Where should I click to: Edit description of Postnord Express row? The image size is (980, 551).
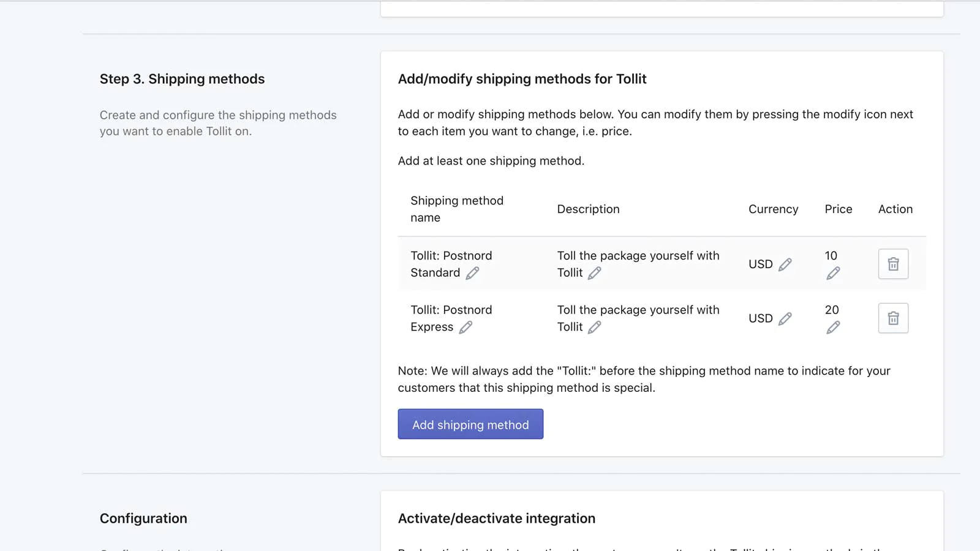[x=594, y=328]
